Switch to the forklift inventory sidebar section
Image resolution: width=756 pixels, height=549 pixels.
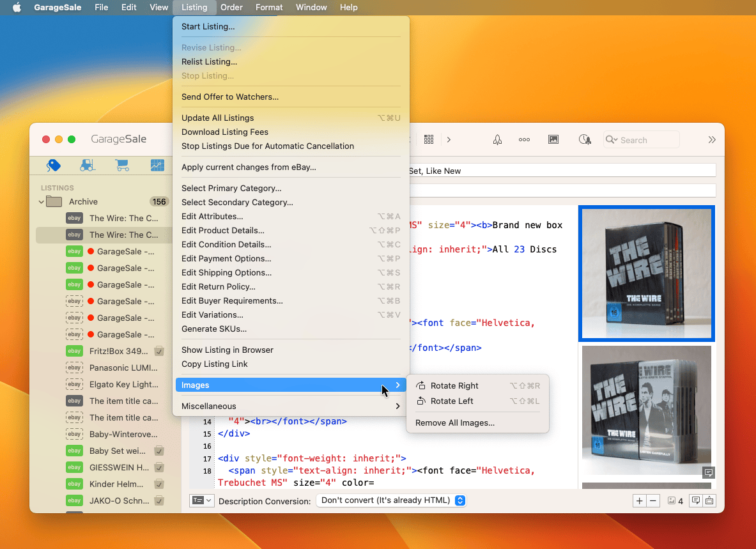pyautogui.click(x=88, y=166)
